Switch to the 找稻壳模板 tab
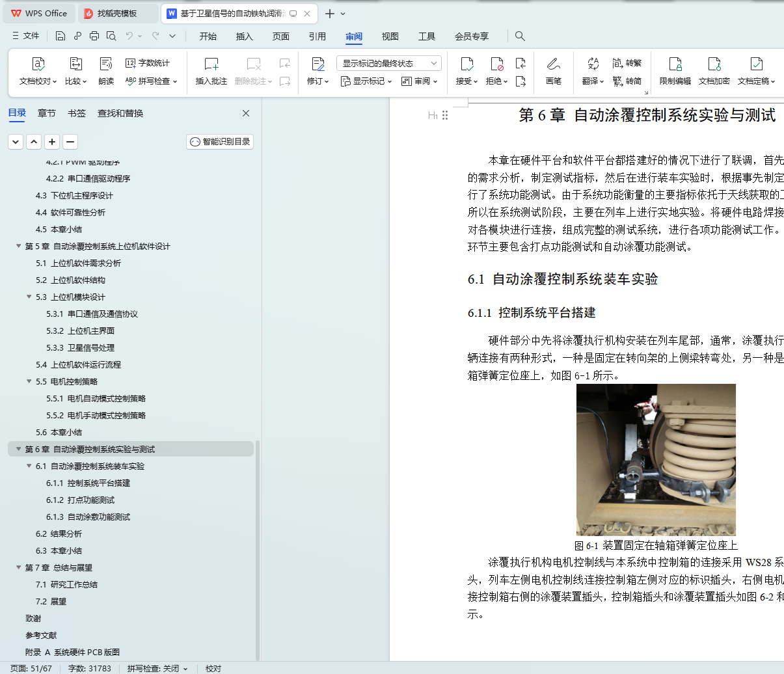The image size is (784, 674). [117, 13]
